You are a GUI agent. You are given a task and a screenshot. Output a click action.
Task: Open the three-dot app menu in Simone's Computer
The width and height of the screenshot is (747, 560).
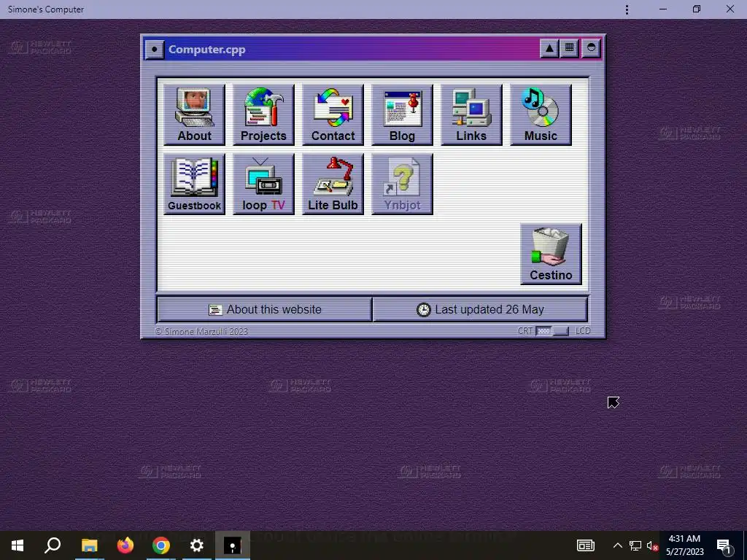(x=627, y=9)
